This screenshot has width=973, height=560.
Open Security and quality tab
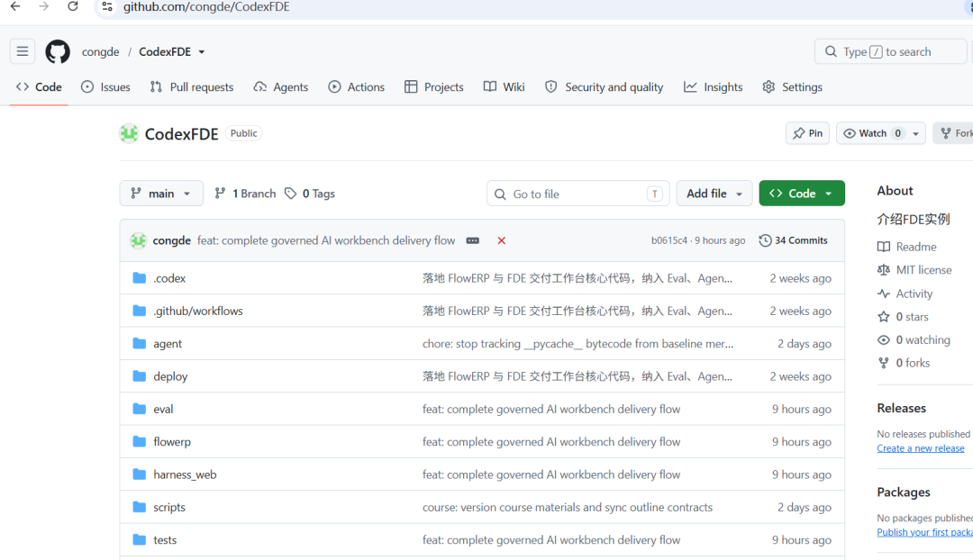click(604, 86)
